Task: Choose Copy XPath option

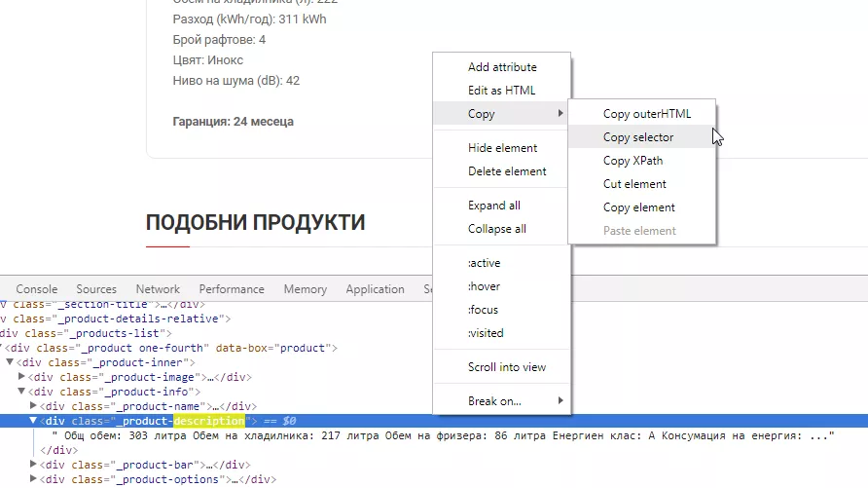Action: [x=642, y=161]
